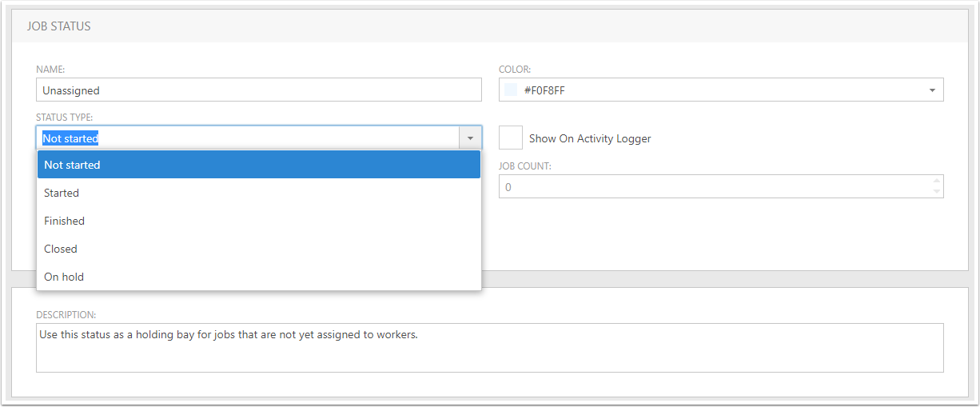This screenshot has width=980, height=407.
Task: Pick Finished in the status list
Action: coord(259,221)
